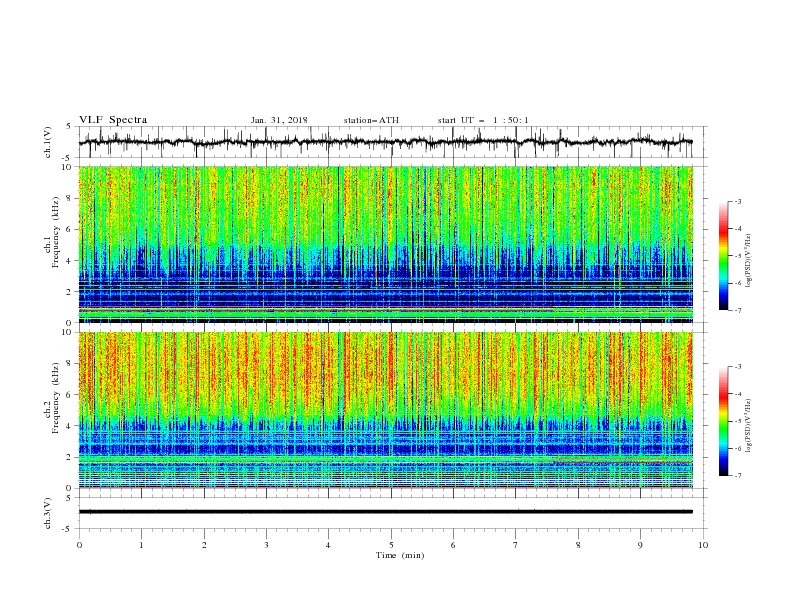Click the "7" time axis tick label
The image size is (792, 612).
516,545
